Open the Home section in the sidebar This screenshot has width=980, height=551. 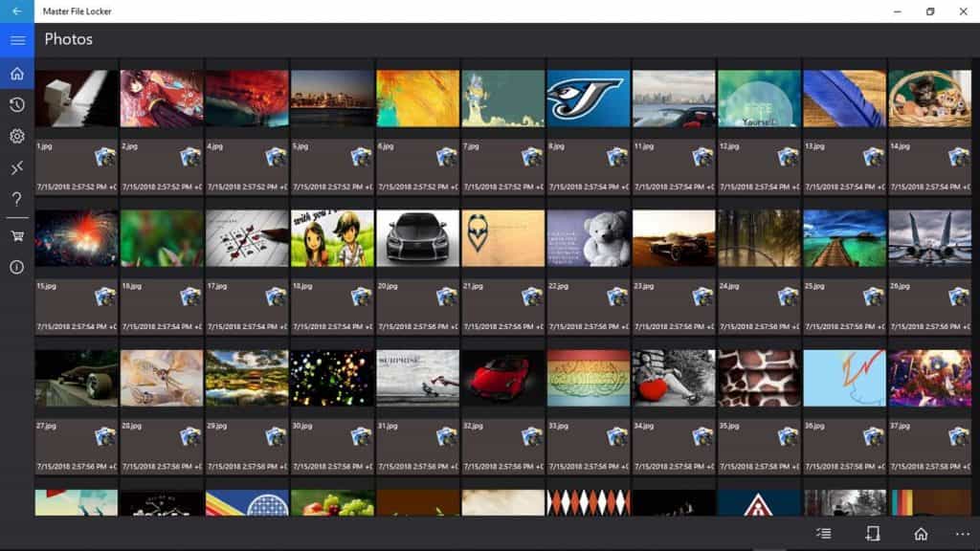(15, 73)
